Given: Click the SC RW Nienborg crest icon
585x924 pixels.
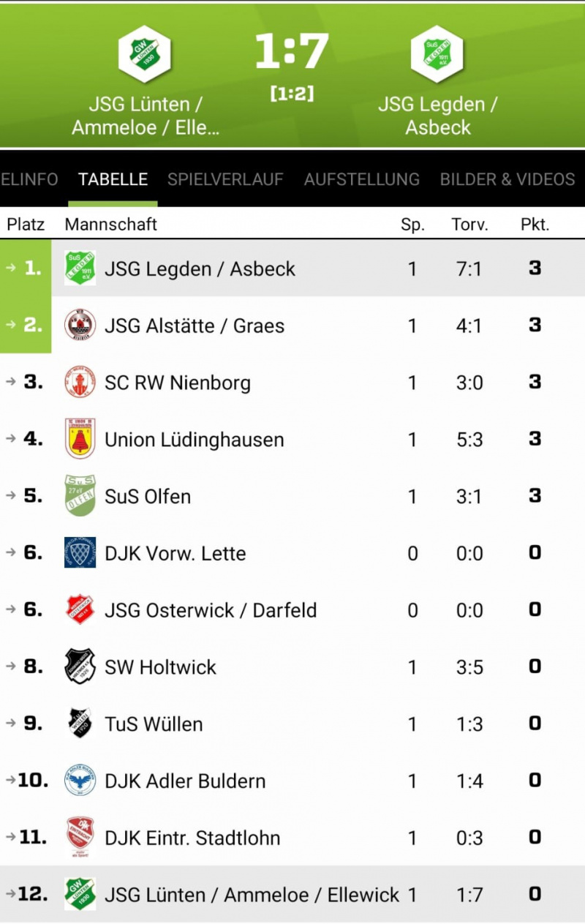Looking at the screenshot, I should tap(80, 382).
